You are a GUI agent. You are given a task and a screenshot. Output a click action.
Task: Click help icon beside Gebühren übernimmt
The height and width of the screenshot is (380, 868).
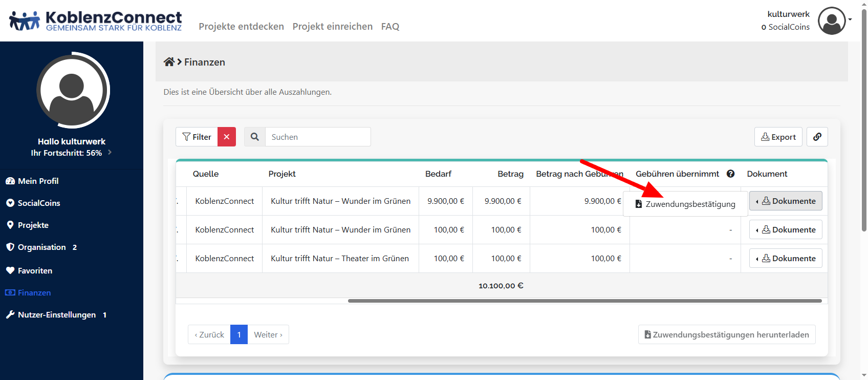click(730, 174)
